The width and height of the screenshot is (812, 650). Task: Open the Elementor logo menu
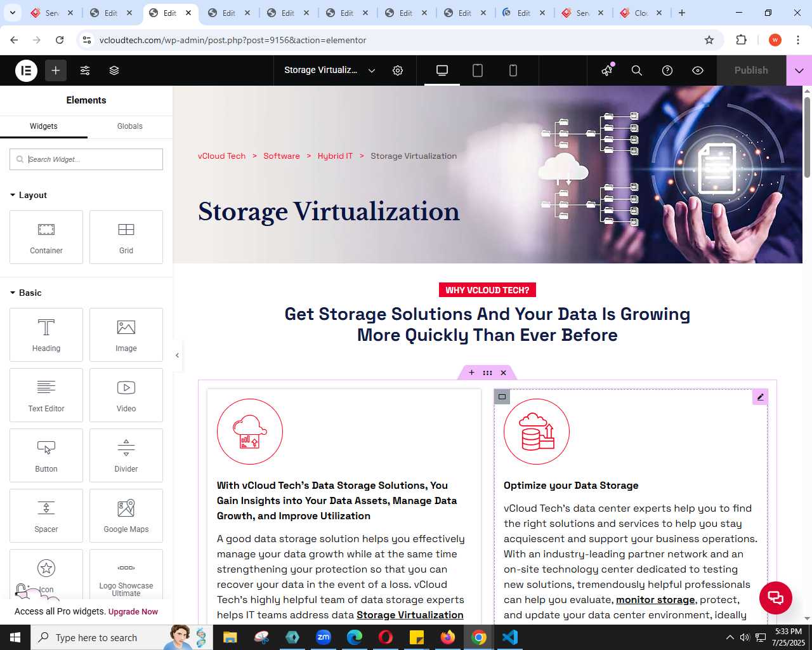27,70
